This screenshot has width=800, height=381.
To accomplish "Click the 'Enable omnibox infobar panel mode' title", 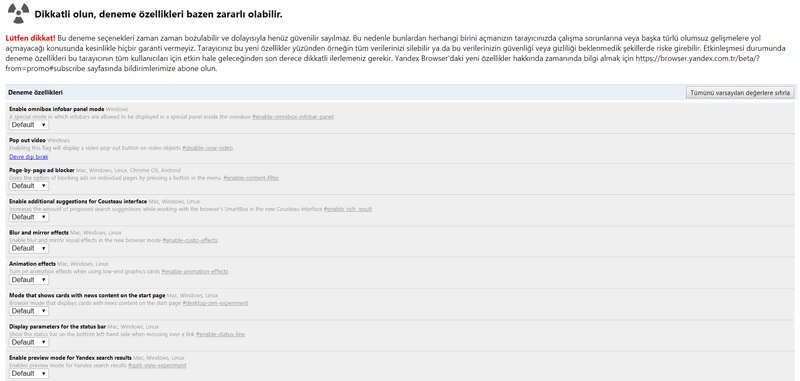I will coord(57,109).
